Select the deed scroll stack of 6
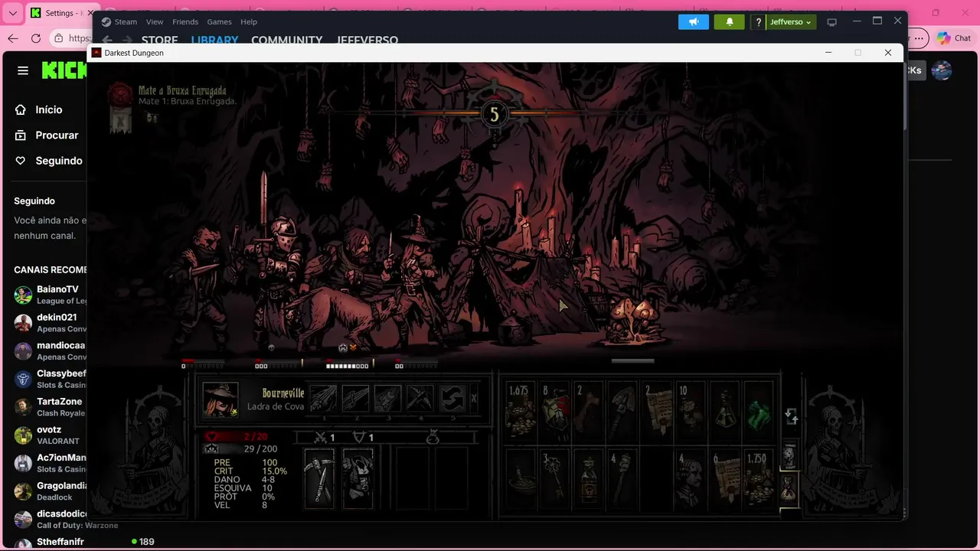Image resolution: width=980 pixels, height=551 pixels. pos(725,480)
